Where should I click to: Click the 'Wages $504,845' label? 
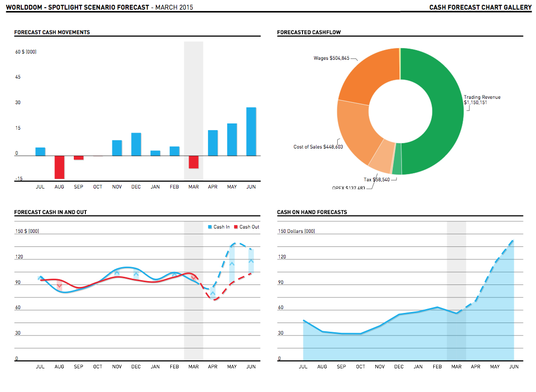pos(331,58)
